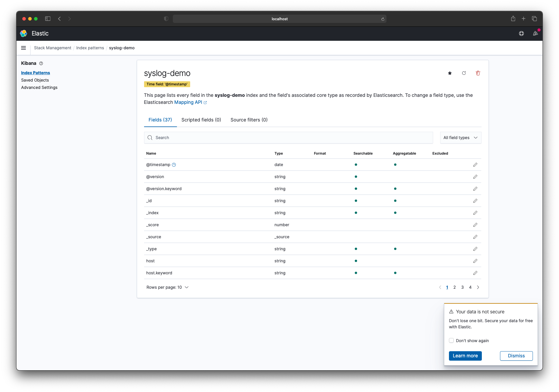The image size is (559, 392).
Task: Go to page 3 of fields
Action: pyautogui.click(x=462, y=287)
